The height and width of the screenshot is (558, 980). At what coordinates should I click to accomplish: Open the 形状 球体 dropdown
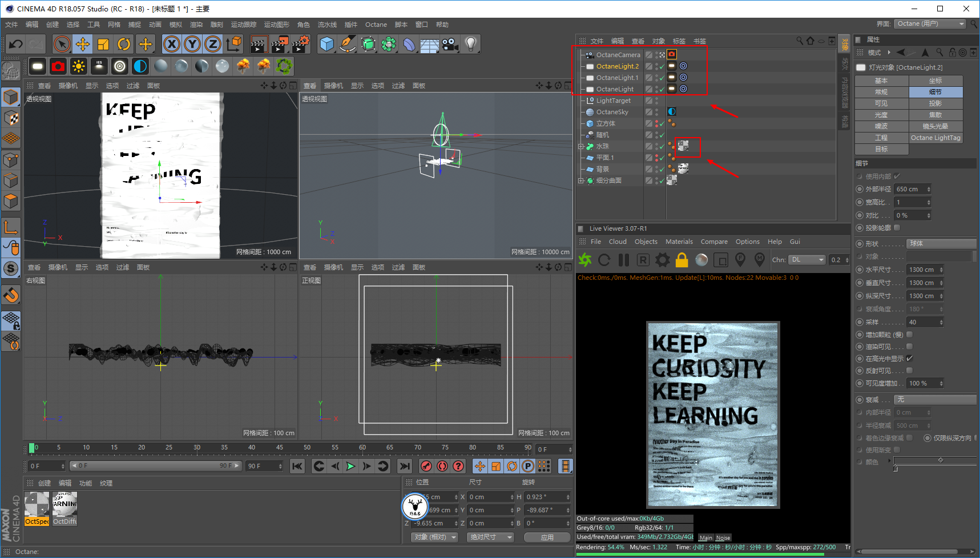click(x=941, y=243)
